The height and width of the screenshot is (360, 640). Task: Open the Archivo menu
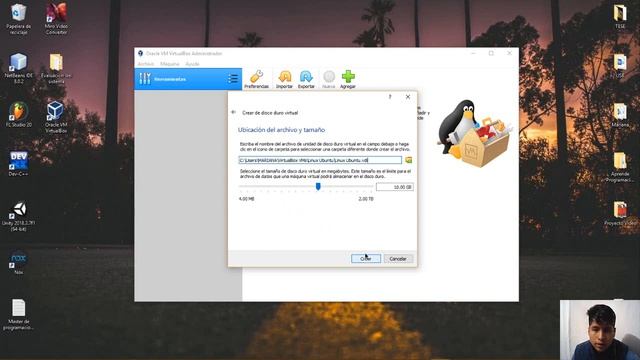pyautogui.click(x=146, y=64)
